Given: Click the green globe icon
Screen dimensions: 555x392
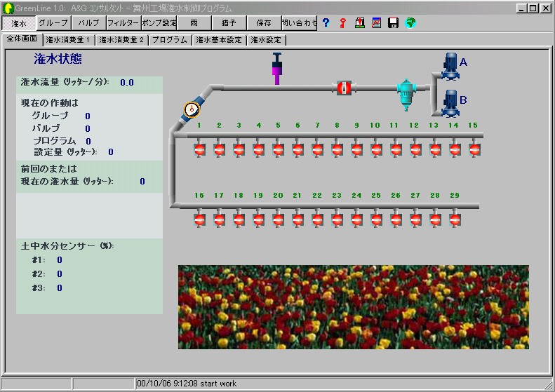Looking at the screenshot, I should [x=410, y=23].
